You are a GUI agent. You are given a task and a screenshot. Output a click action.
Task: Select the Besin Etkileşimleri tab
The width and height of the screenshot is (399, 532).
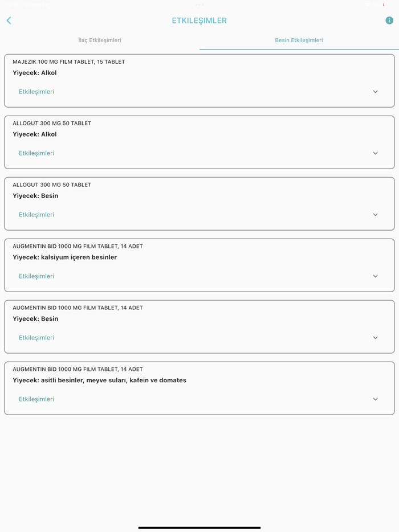click(299, 40)
